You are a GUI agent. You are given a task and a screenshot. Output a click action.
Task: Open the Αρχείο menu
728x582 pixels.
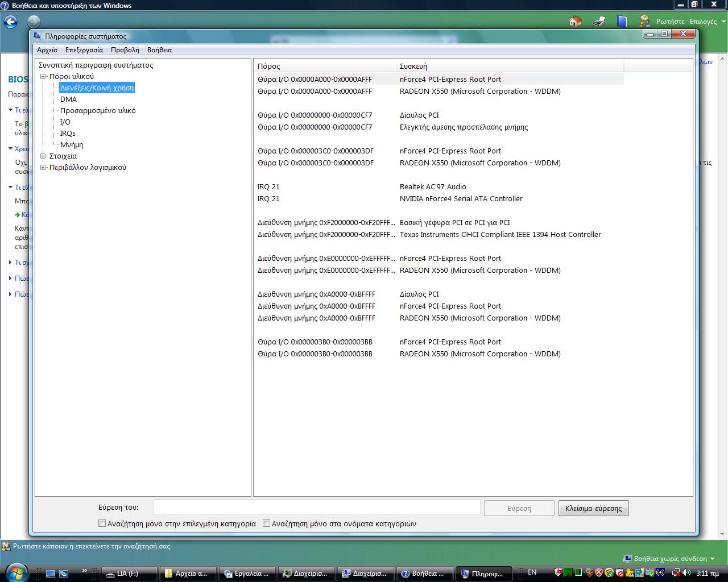[47, 50]
